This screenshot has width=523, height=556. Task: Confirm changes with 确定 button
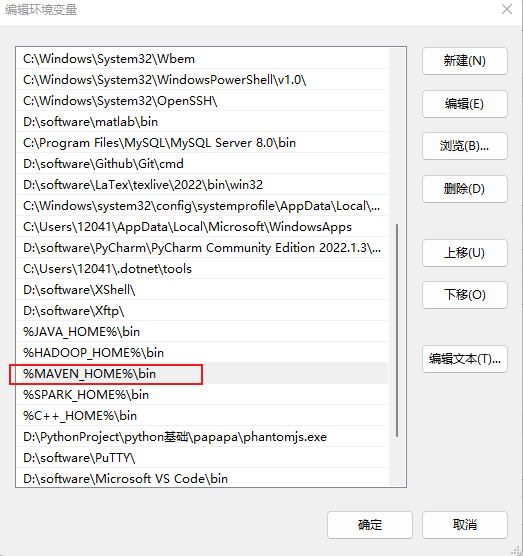(x=370, y=525)
